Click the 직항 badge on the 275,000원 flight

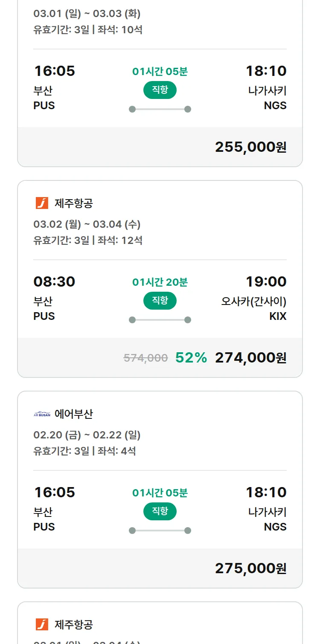click(x=160, y=511)
